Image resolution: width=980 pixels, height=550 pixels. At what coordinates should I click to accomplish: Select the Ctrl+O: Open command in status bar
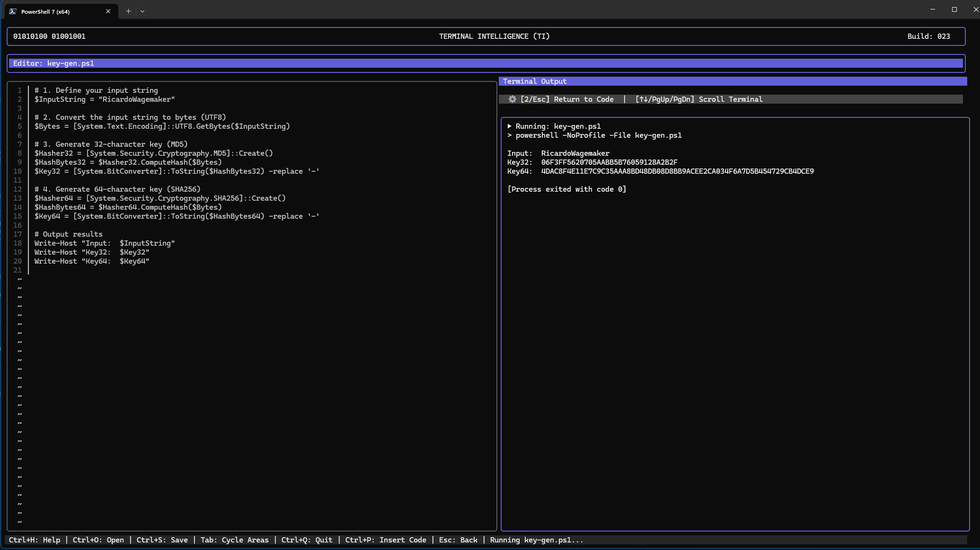[98, 540]
